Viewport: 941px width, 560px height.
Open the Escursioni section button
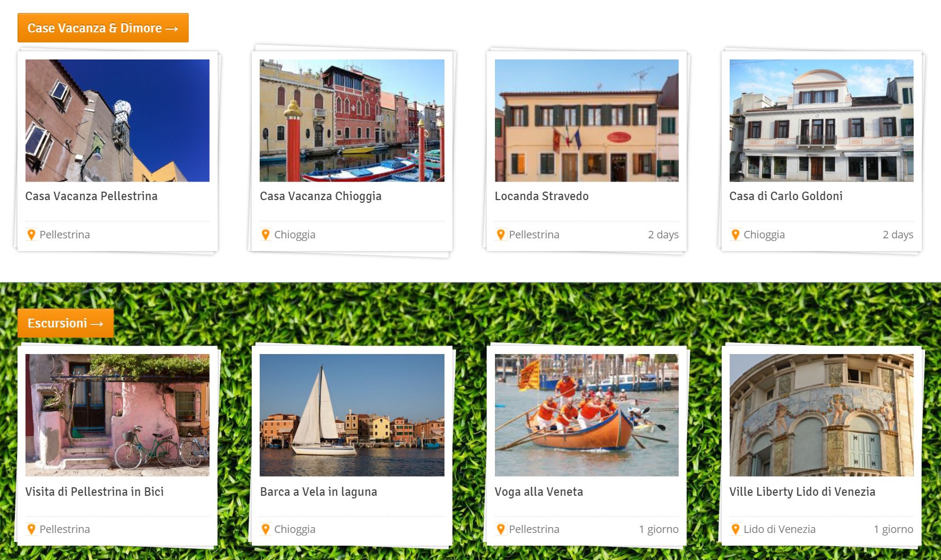[x=65, y=323]
